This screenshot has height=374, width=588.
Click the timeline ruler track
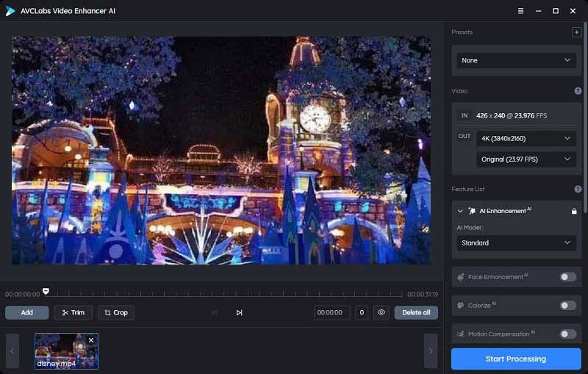pos(225,294)
